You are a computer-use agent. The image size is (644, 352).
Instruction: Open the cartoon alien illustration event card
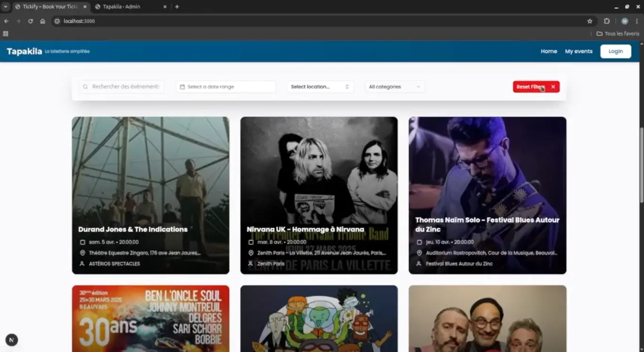click(319, 319)
